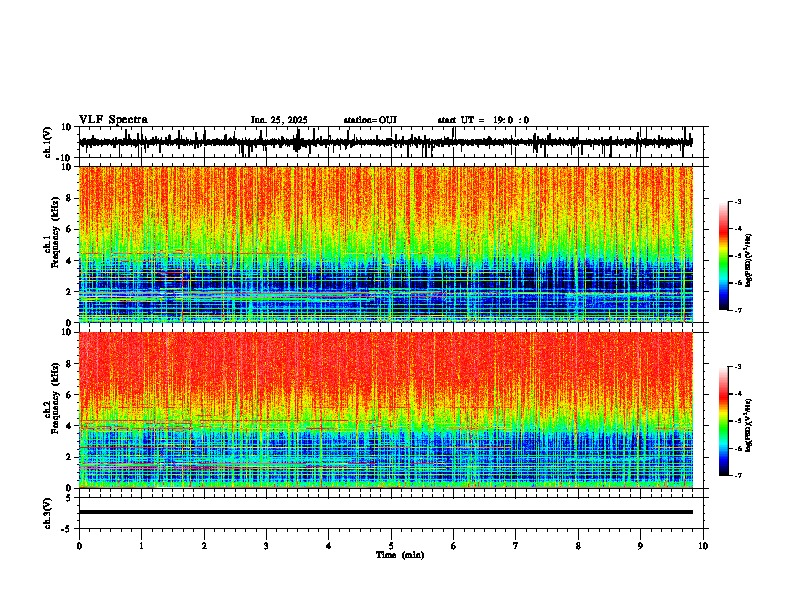Click the last time axis tick label '10'
Viewport: 792px width, 612px height.
coord(703,546)
